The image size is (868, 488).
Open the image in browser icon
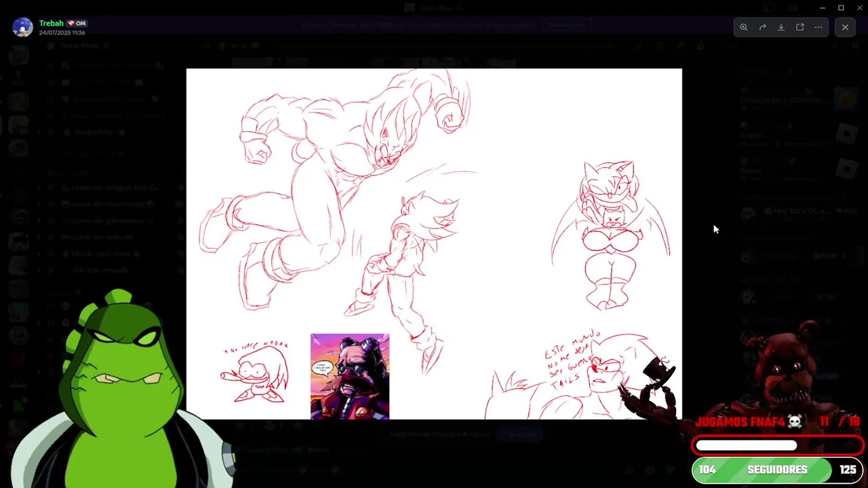[x=800, y=27]
